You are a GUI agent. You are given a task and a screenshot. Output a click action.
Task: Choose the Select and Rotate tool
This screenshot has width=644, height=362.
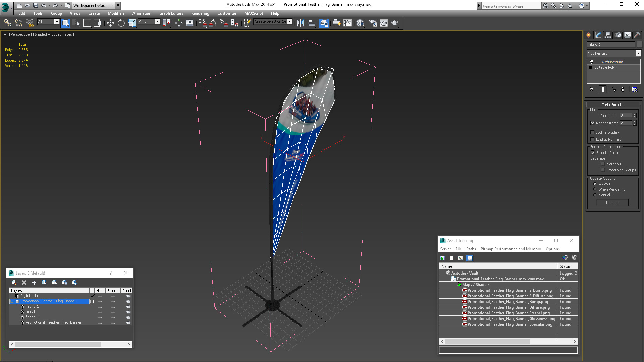[x=121, y=23]
